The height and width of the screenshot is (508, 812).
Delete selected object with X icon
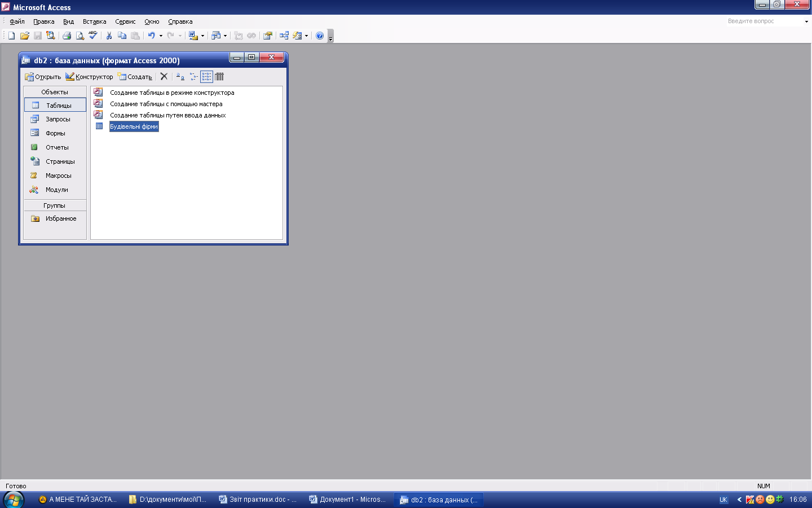[x=164, y=76]
